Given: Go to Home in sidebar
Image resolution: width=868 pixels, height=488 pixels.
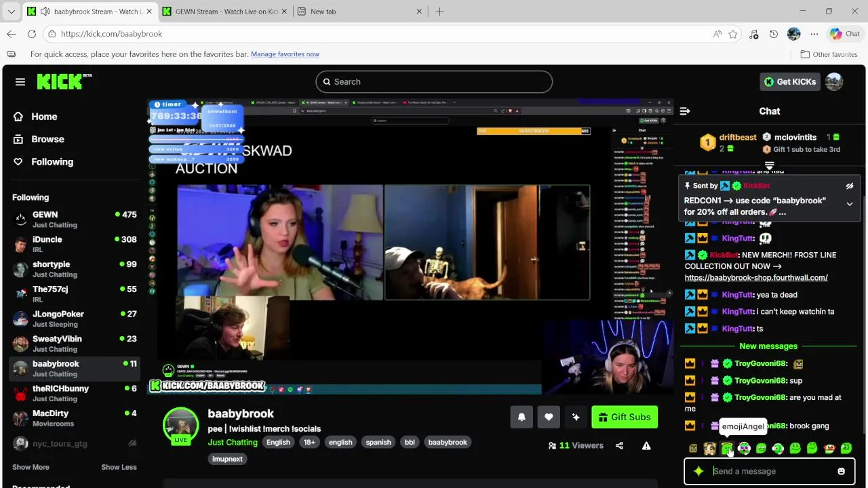Looking at the screenshot, I should (44, 117).
